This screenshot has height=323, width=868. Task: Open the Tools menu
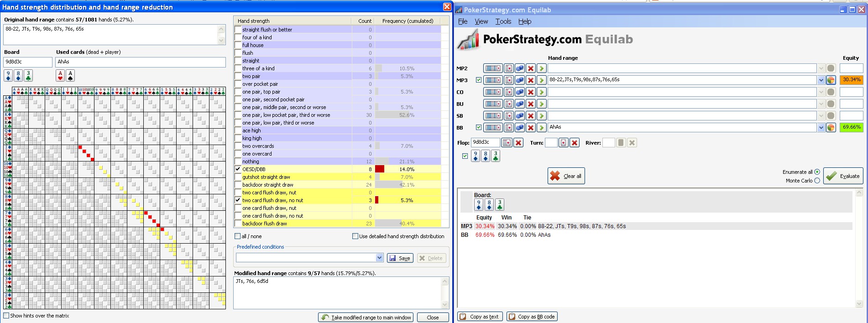click(x=503, y=21)
